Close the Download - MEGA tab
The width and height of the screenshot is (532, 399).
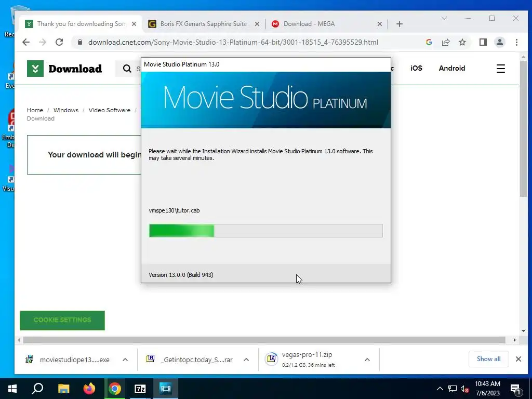pyautogui.click(x=380, y=24)
